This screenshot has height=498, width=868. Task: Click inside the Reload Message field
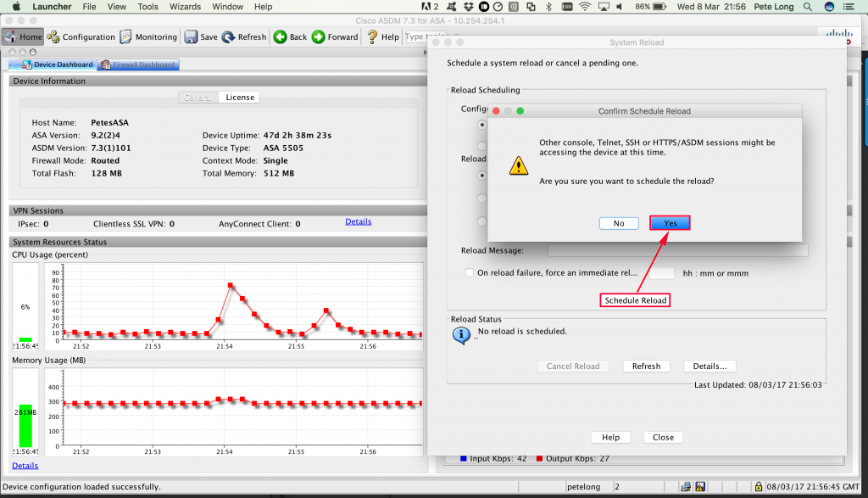[678, 250]
